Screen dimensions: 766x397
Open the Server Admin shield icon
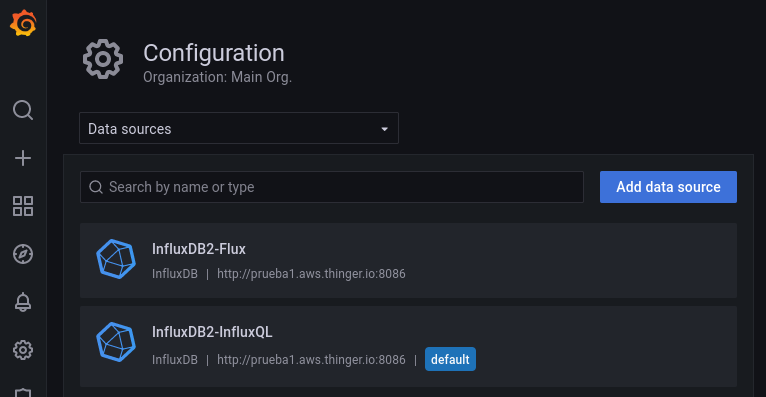click(23, 393)
